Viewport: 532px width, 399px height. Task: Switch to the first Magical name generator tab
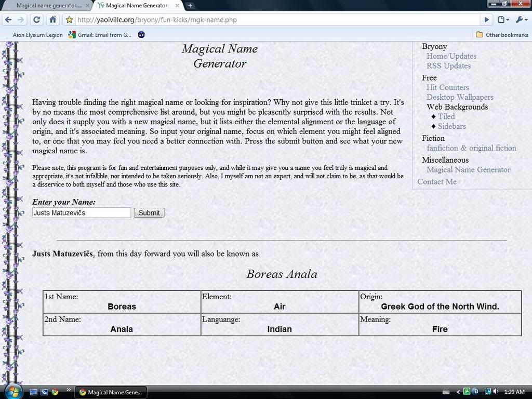(x=49, y=5)
